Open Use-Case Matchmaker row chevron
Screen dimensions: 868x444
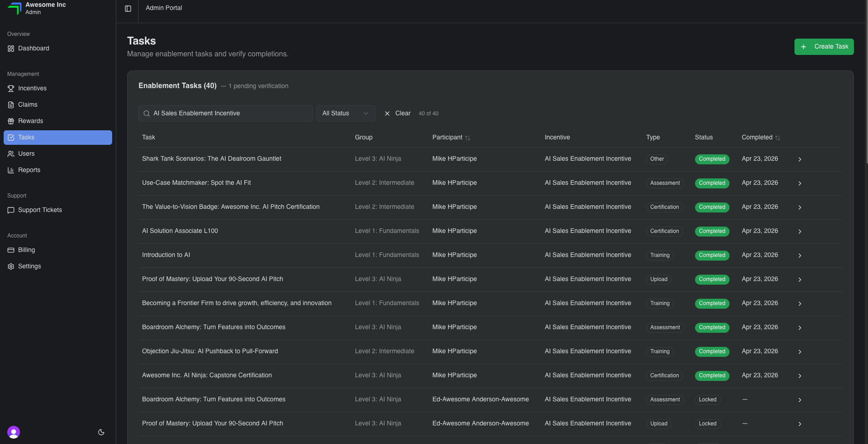[800, 183]
